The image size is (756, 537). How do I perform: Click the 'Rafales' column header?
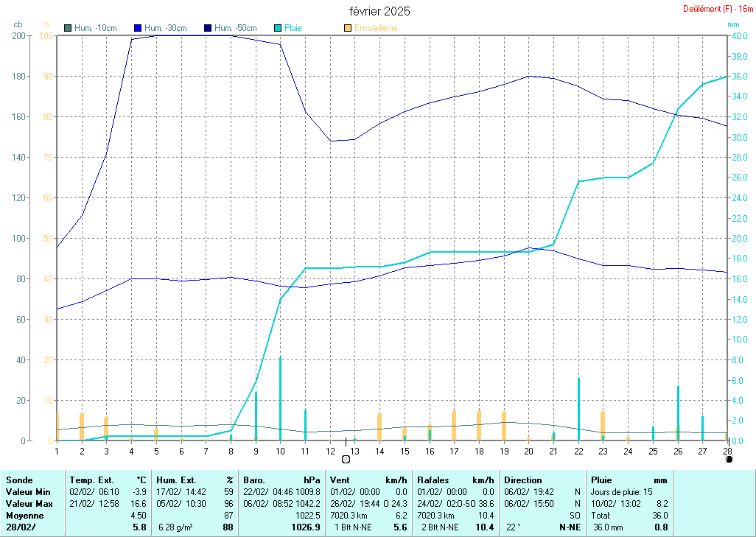[x=433, y=480]
